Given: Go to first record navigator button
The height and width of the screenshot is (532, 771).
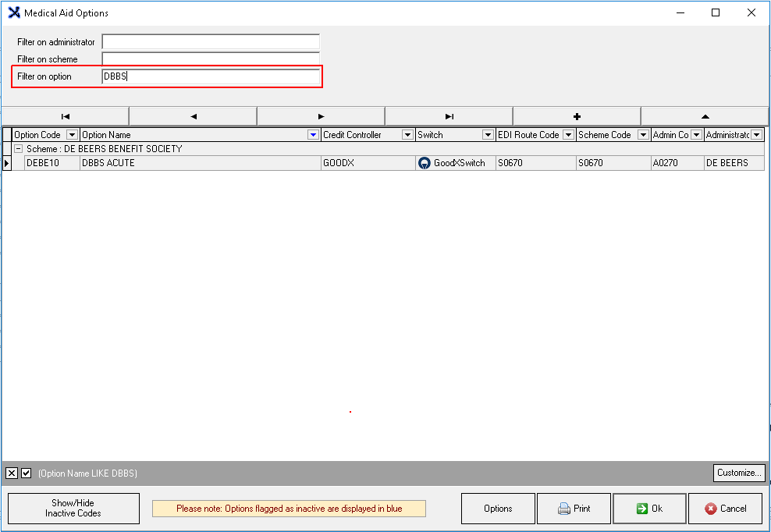Looking at the screenshot, I should [x=66, y=116].
